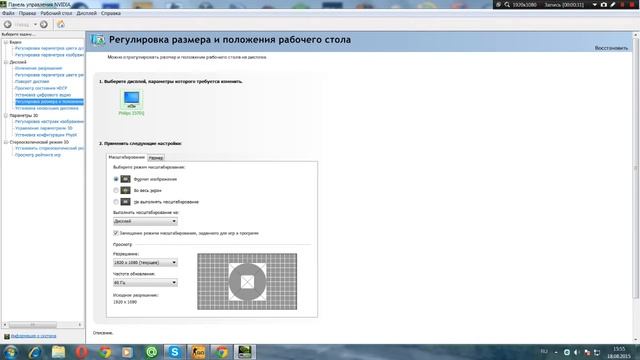Open the Desktop (Рабочий стол) menu

56,13
